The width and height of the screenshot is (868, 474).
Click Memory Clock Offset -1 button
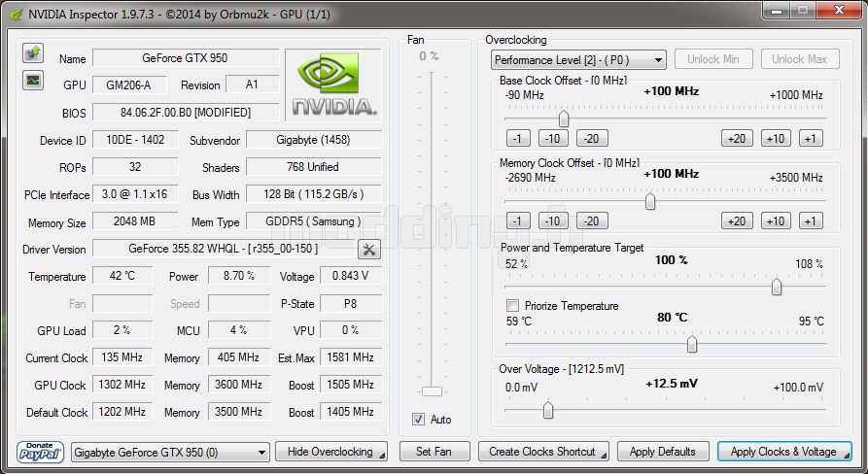coord(518,221)
